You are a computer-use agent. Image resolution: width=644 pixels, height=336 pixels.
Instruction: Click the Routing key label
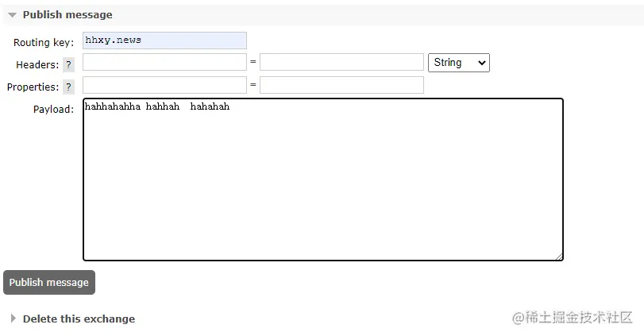pos(44,43)
